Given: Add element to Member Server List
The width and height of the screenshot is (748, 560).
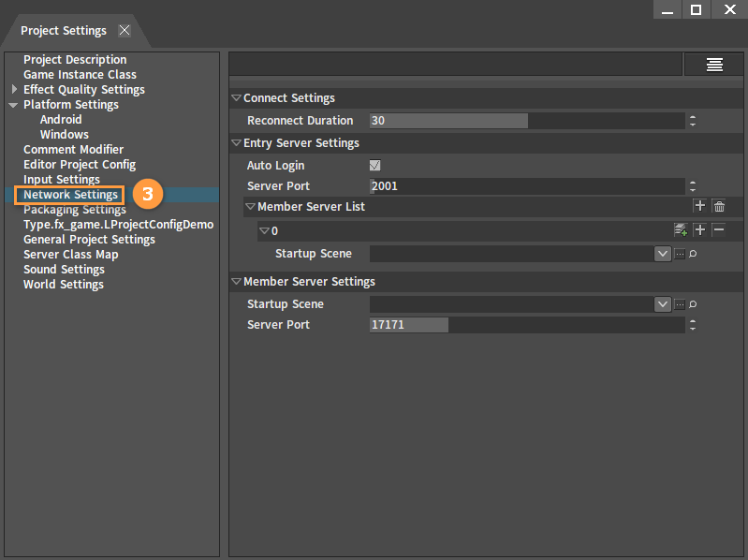Looking at the screenshot, I should [700, 206].
